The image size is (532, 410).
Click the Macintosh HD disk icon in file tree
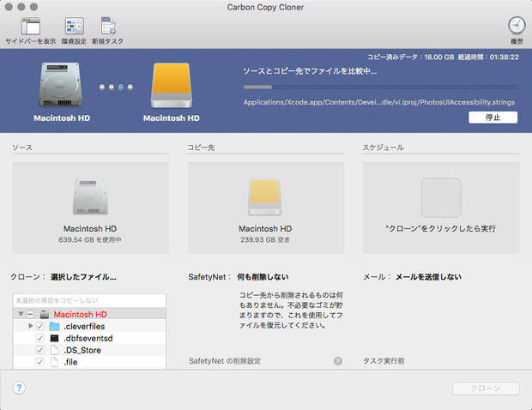click(45, 315)
